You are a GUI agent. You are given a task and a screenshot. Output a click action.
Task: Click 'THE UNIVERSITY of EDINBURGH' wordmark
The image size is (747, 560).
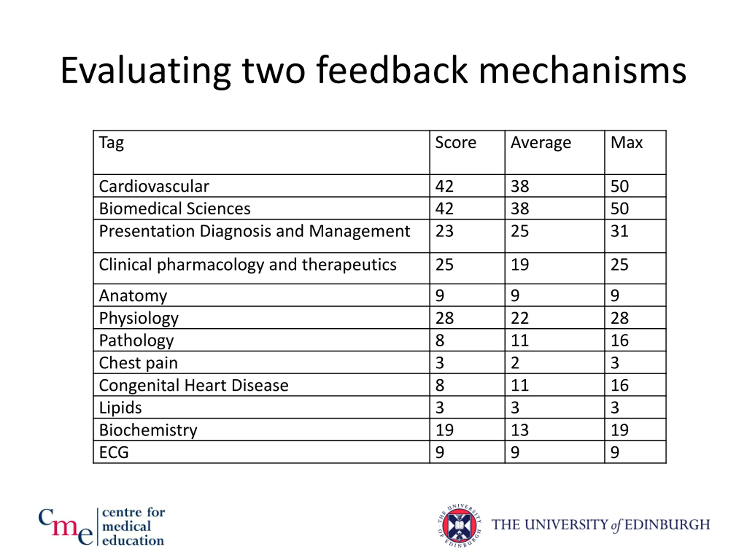tap(601, 525)
